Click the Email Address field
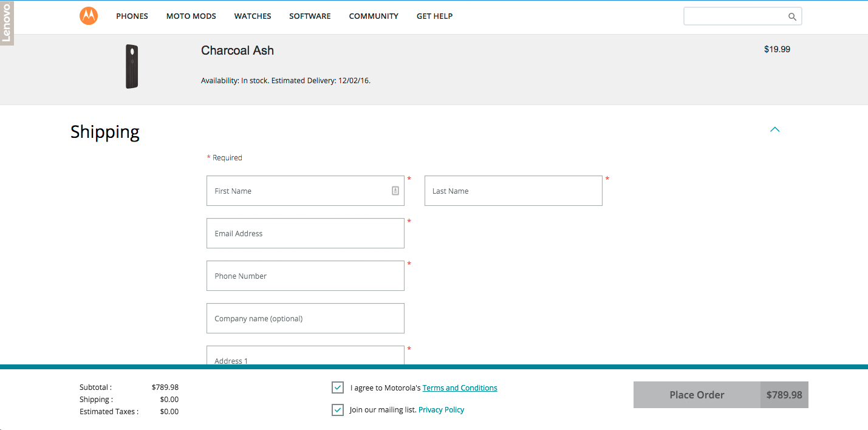This screenshot has height=430, width=868. (x=306, y=233)
